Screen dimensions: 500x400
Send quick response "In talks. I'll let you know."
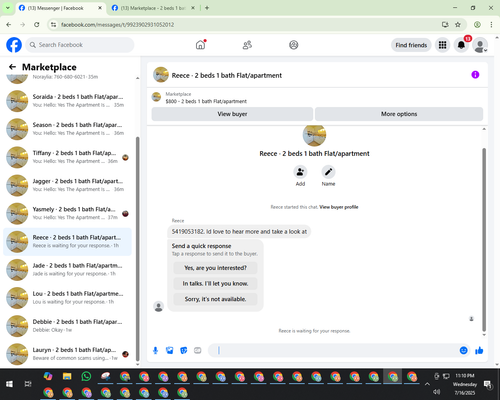[215, 284]
